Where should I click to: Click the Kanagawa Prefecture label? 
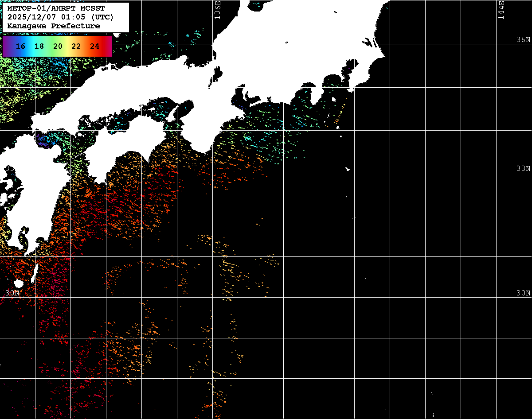point(54,26)
